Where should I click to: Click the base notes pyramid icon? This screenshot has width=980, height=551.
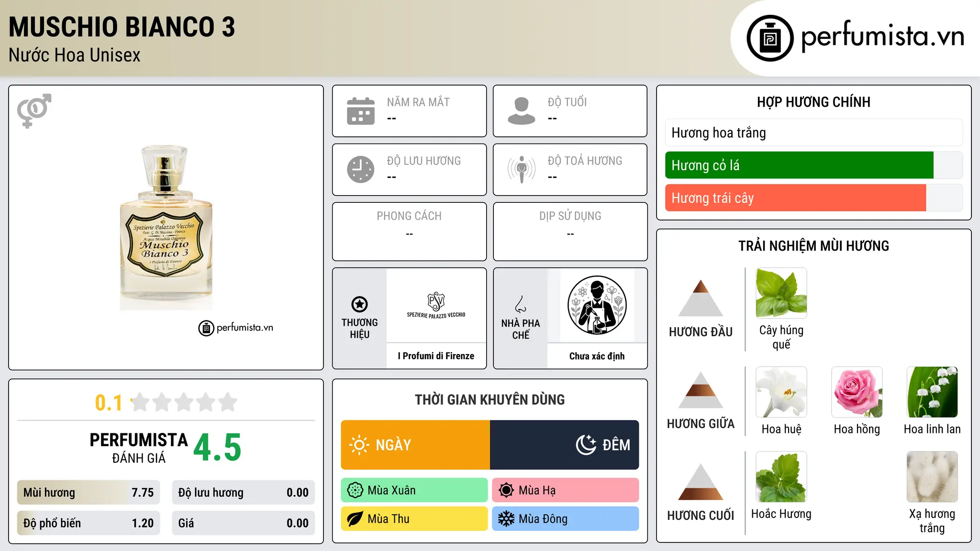[701, 482]
